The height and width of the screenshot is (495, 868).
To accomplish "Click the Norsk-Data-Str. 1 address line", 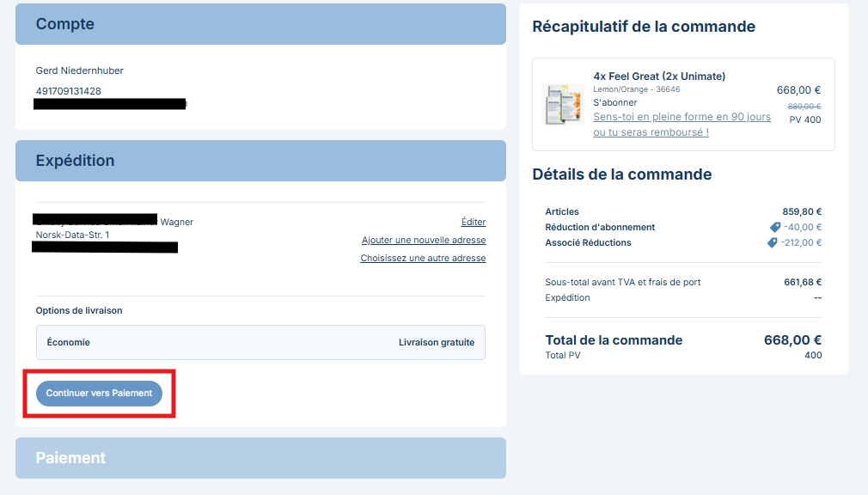I will pyautogui.click(x=72, y=235).
